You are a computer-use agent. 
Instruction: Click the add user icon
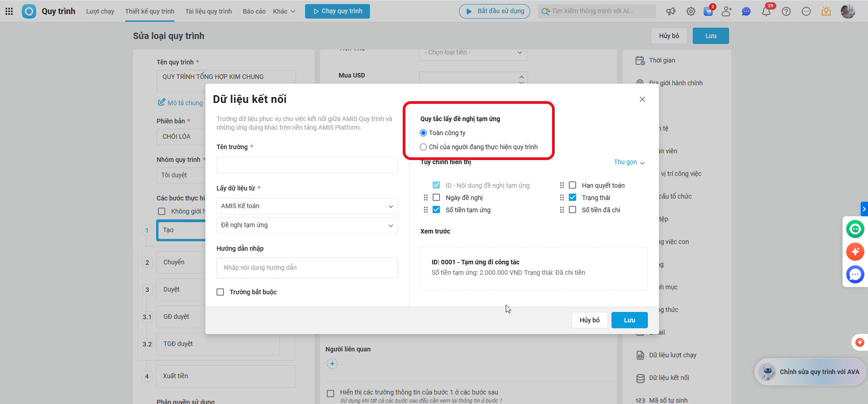pyautogui.click(x=727, y=11)
